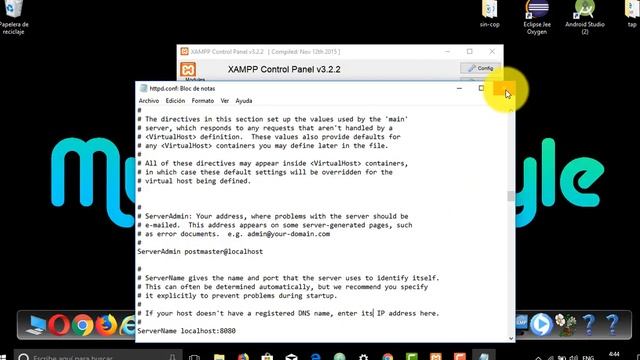Select Android Studio (2) desktop shortcut
This screenshot has height=360, width=640.
[x=584, y=17]
